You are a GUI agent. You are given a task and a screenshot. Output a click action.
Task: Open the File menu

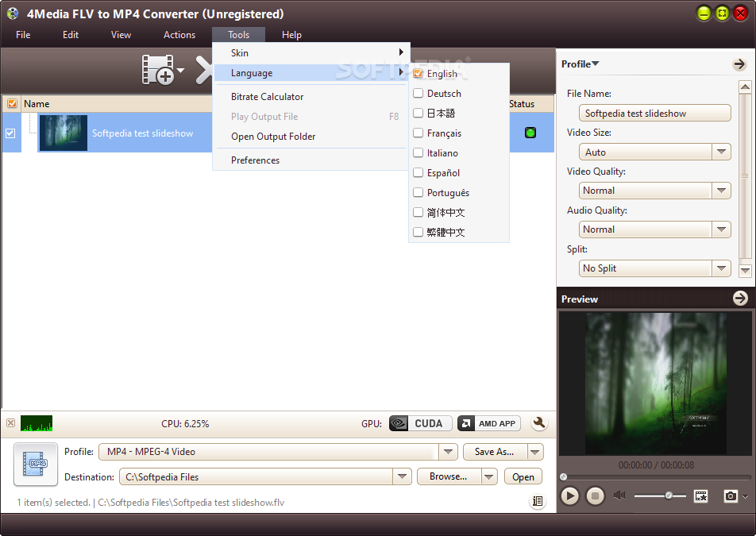pyautogui.click(x=23, y=35)
